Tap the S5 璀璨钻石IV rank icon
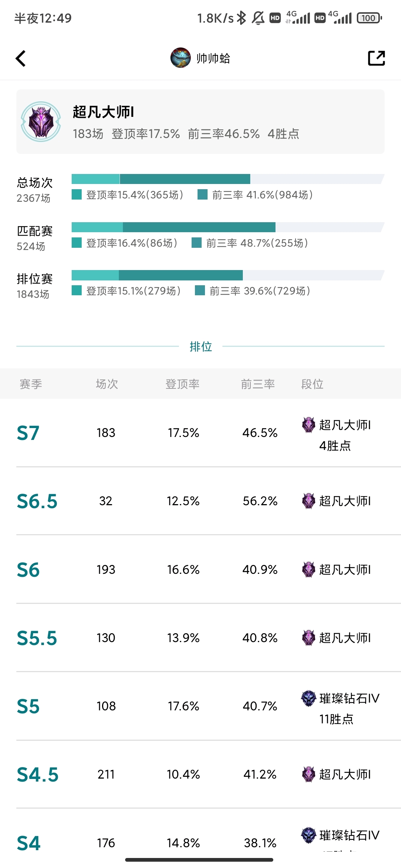Screen dimensions: 401x868 click(x=308, y=698)
